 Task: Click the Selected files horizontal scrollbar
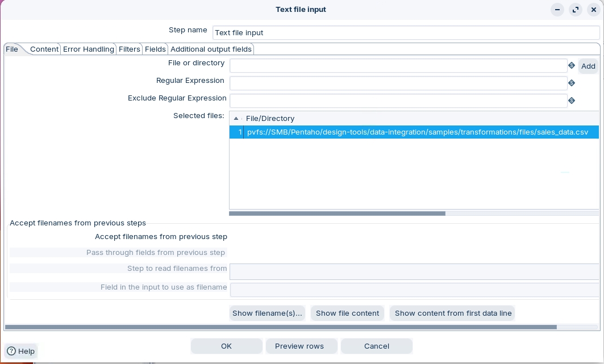tap(337, 214)
